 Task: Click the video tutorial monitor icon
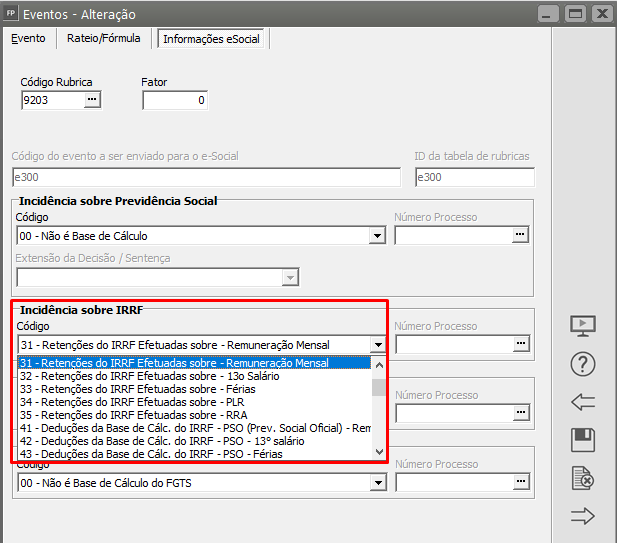583,325
